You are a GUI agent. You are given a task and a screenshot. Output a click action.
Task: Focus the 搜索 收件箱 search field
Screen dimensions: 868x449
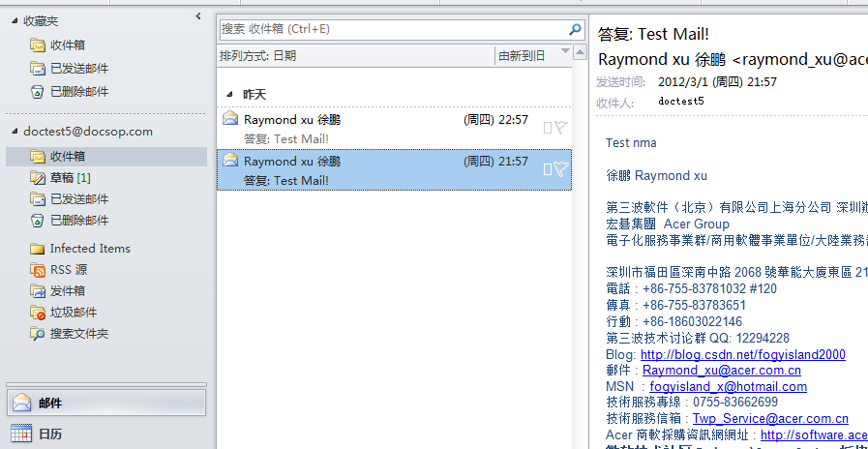point(394,29)
